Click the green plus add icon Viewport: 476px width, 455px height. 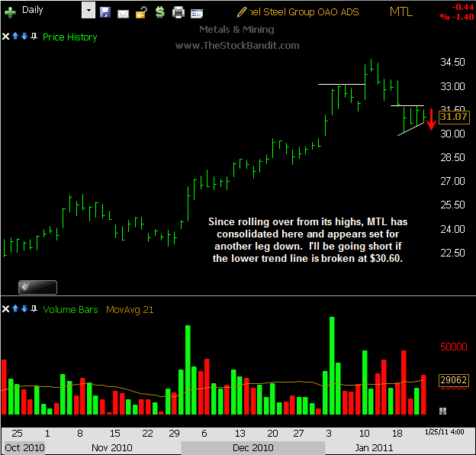pos(10,12)
